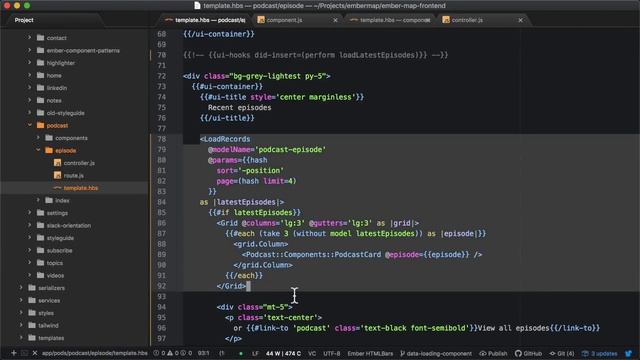Click the app/pods/podcast/episode/template.hbs file path
The width and height of the screenshot is (640, 360).
(94, 353)
